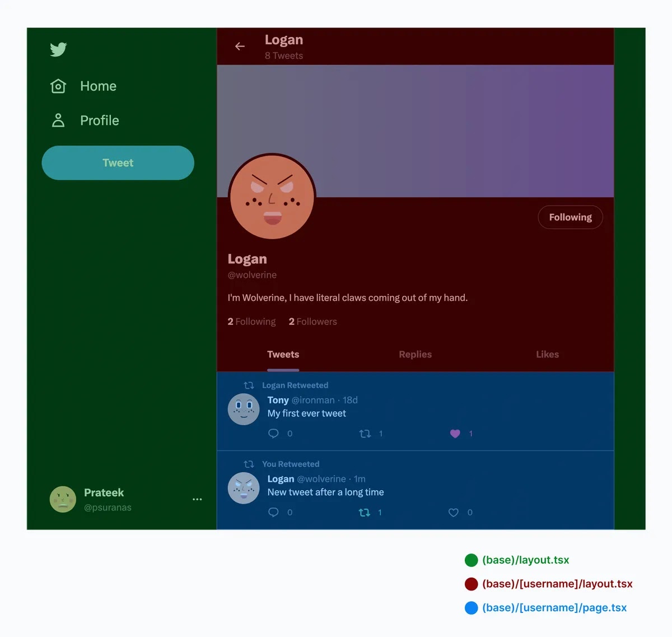Click the '18d' timestamp on Tony's tweet
672x637 pixels.
350,400
